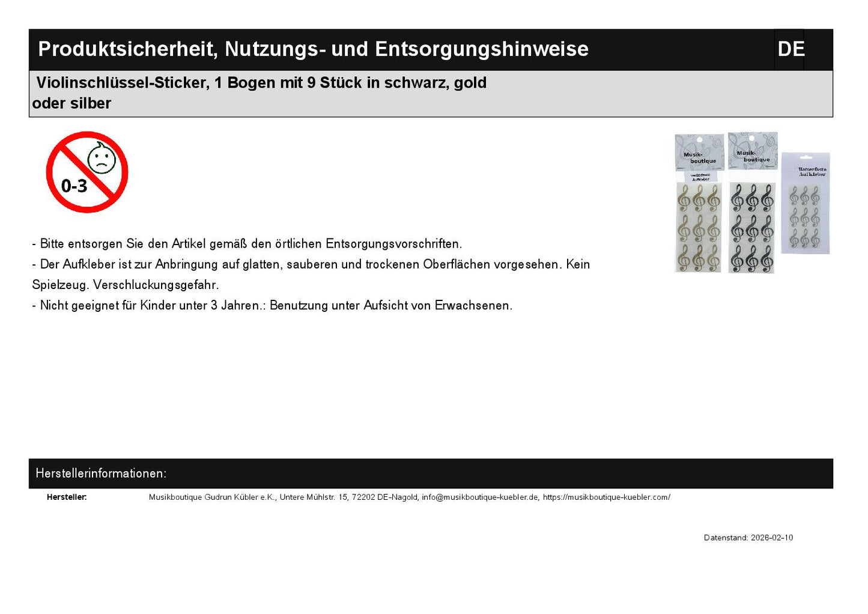Click the bold "Hersteller:" label

click(x=67, y=497)
